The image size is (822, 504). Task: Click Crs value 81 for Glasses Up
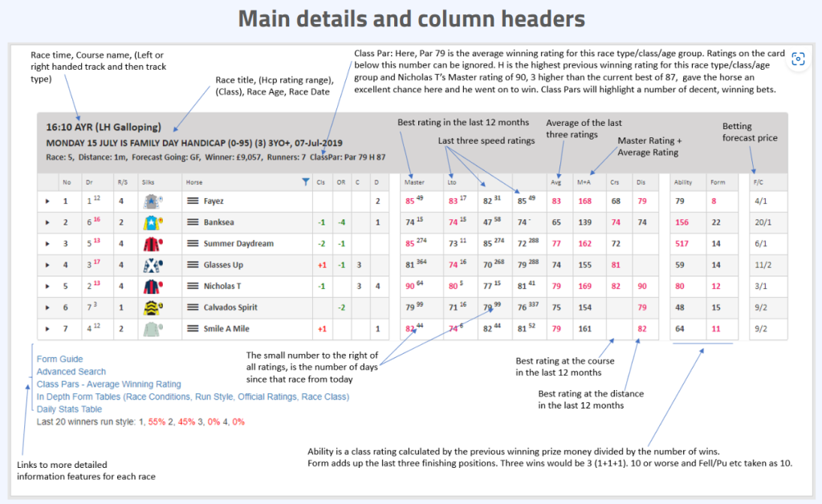tap(616, 265)
